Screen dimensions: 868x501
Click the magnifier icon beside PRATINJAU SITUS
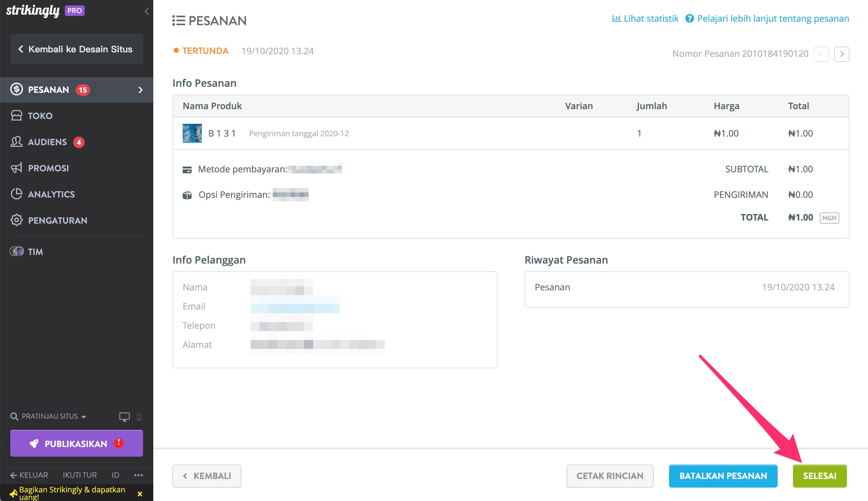click(x=14, y=417)
